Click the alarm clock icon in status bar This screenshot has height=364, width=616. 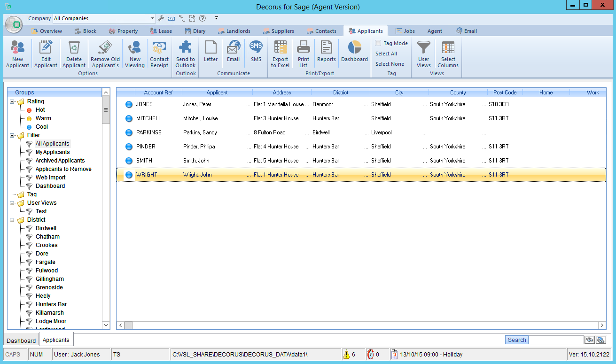coord(370,355)
